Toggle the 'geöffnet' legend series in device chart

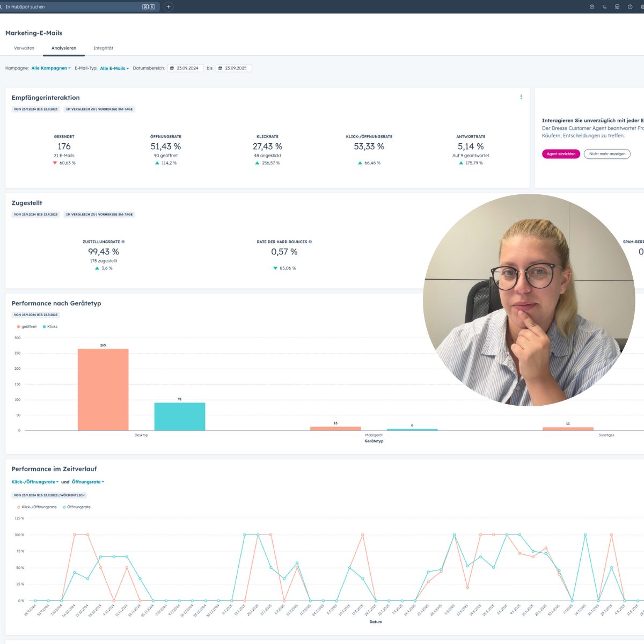(27, 326)
